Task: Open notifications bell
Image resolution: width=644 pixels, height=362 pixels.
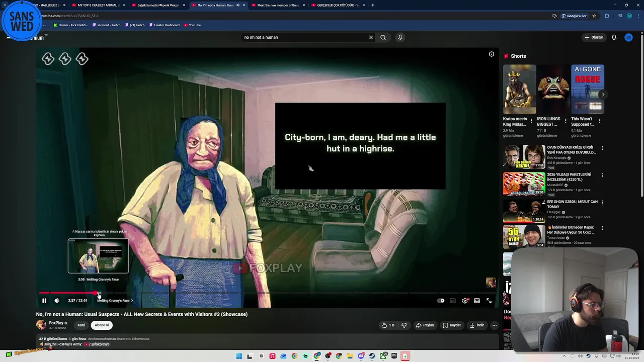Action: pos(614,37)
